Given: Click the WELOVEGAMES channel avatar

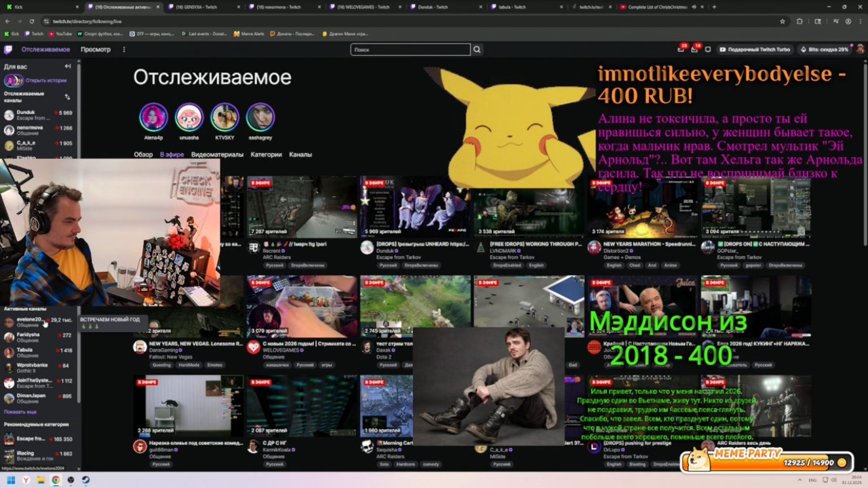Looking at the screenshot, I should click(x=254, y=347).
